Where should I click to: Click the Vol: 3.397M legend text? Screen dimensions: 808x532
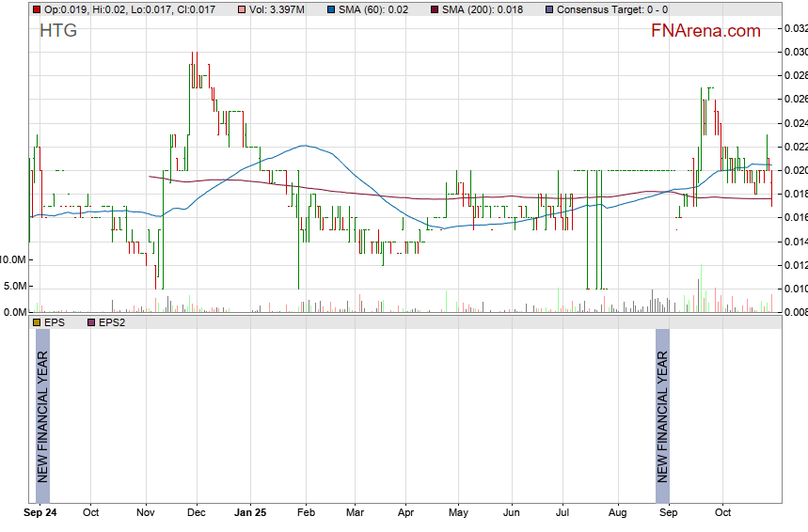(x=277, y=9)
